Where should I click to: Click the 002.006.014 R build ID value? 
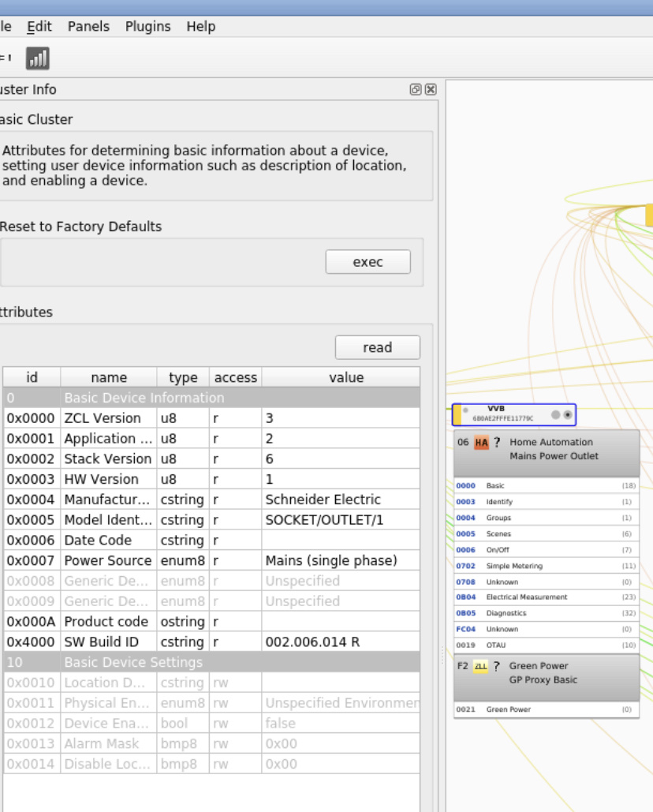[312, 642]
